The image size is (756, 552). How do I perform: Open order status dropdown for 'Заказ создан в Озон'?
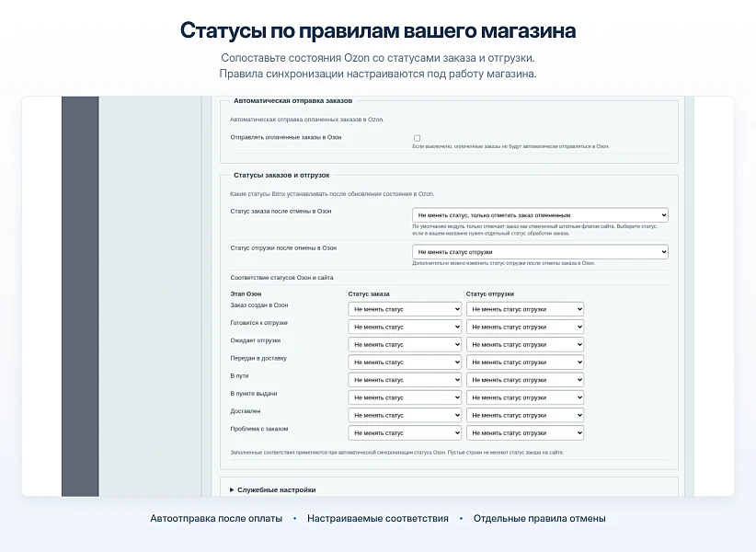tap(405, 309)
